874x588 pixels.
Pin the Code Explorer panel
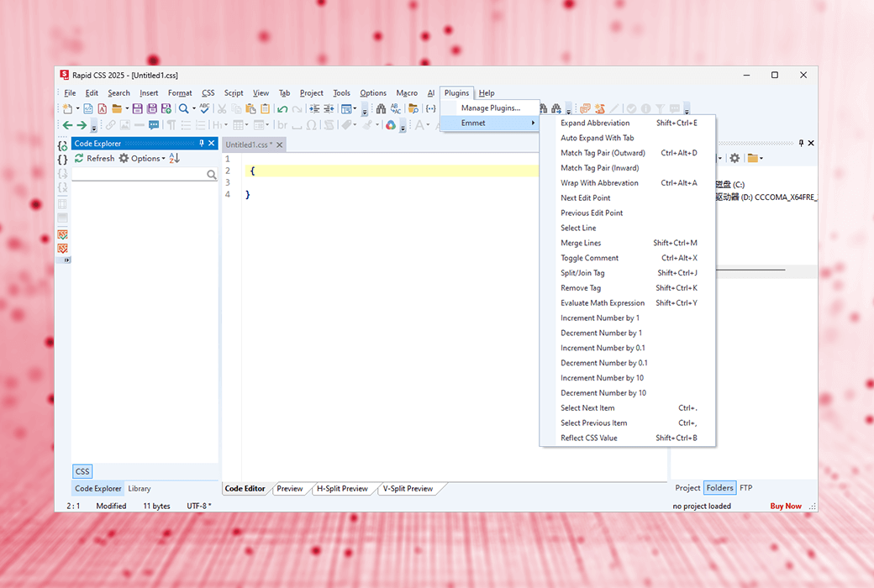coord(202,144)
